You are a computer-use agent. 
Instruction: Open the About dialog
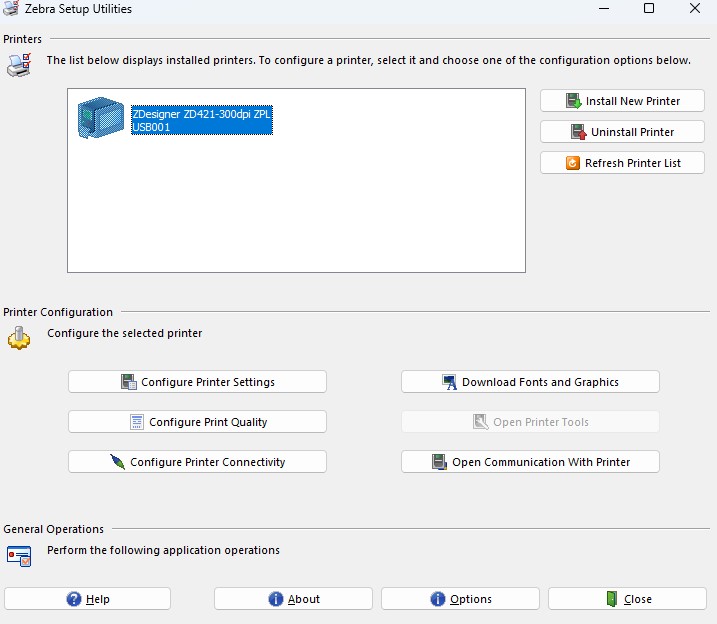pyautogui.click(x=293, y=599)
